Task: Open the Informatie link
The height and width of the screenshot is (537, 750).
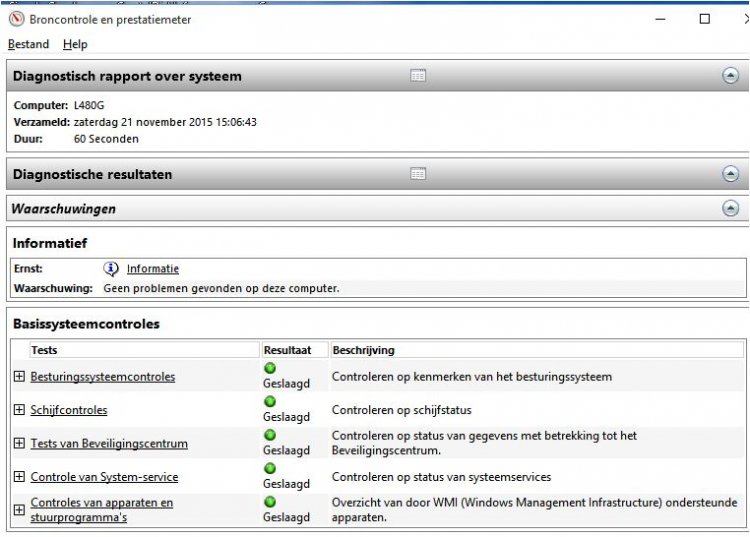Action: 153,269
